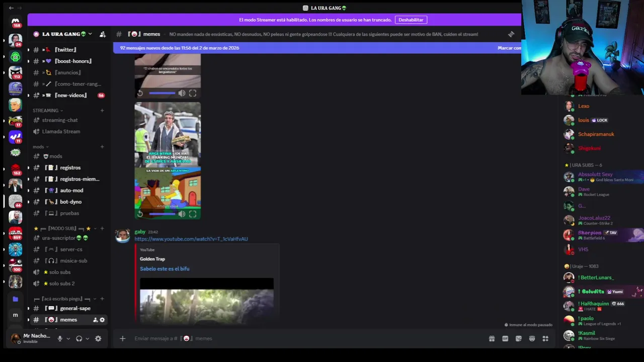The image size is (644, 362).
Task: Click the invite people icon beside server name
Action: tap(103, 34)
